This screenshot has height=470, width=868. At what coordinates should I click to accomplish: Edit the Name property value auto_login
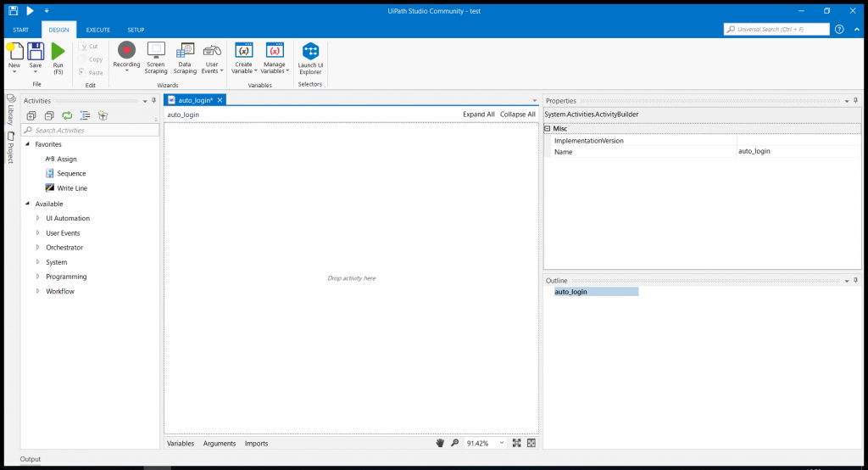[x=798, y=151]
